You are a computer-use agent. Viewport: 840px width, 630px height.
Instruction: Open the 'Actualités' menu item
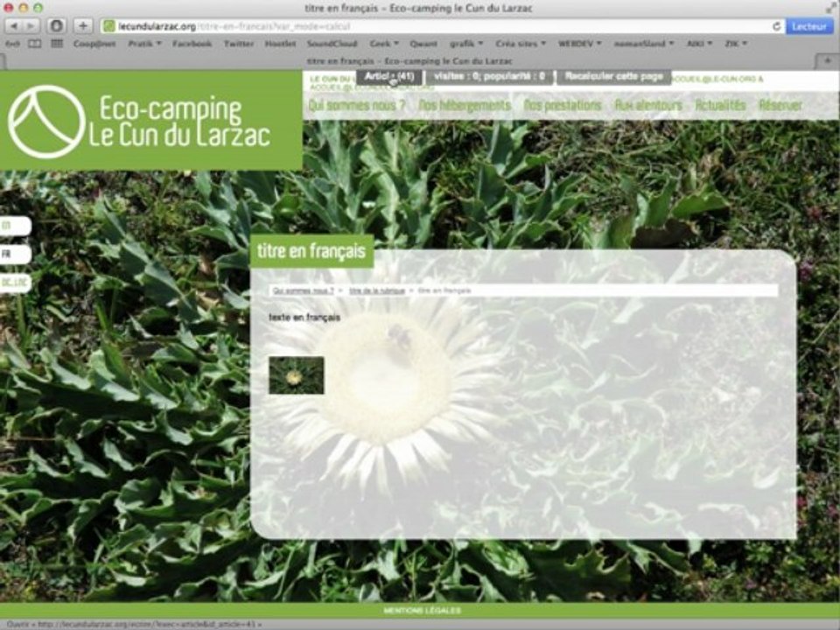pyautogui.click(x=720, y=106)
